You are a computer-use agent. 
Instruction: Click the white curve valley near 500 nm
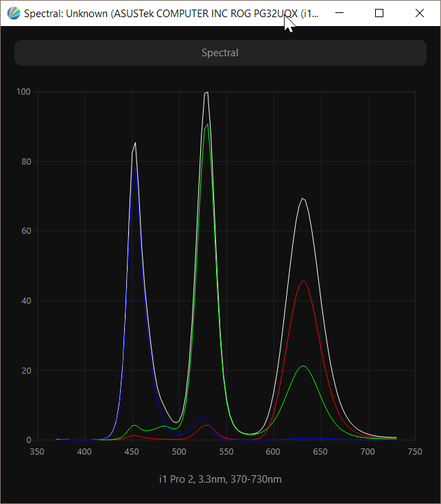(x=178, y=422)
